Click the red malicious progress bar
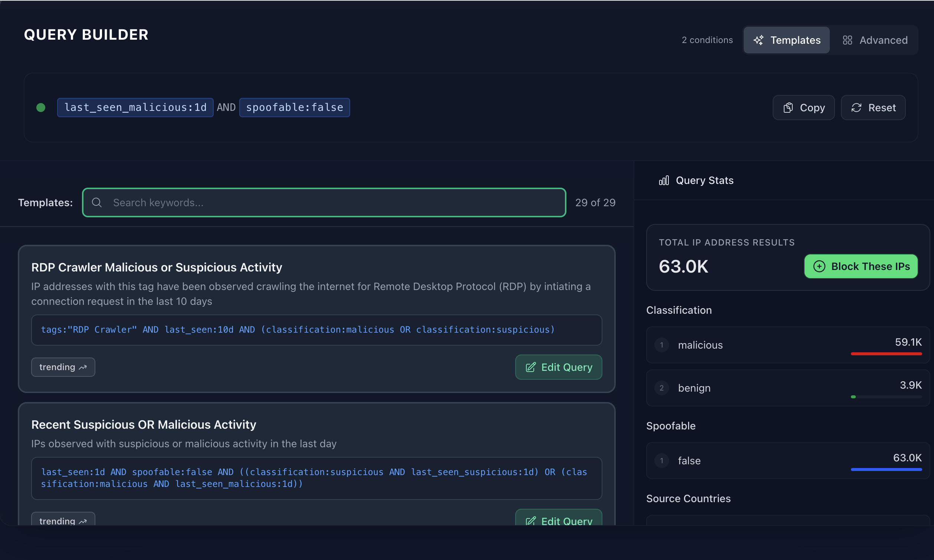 pos(886,354)
